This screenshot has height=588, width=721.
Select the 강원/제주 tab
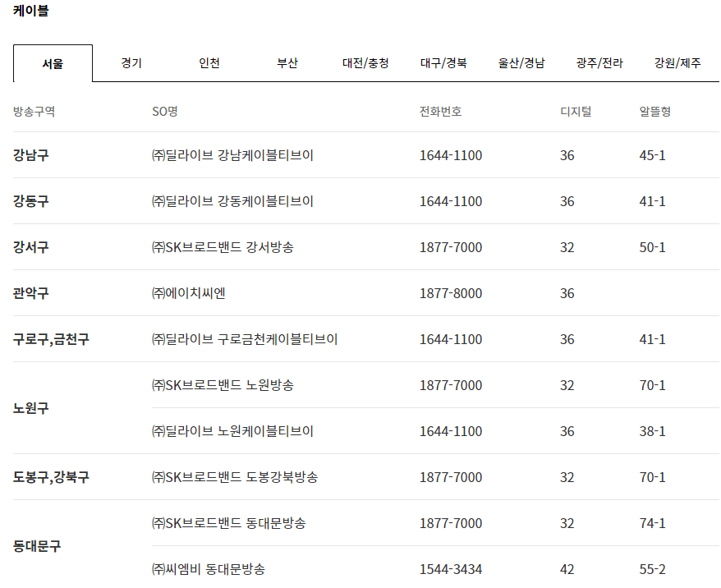pos(677,63)
